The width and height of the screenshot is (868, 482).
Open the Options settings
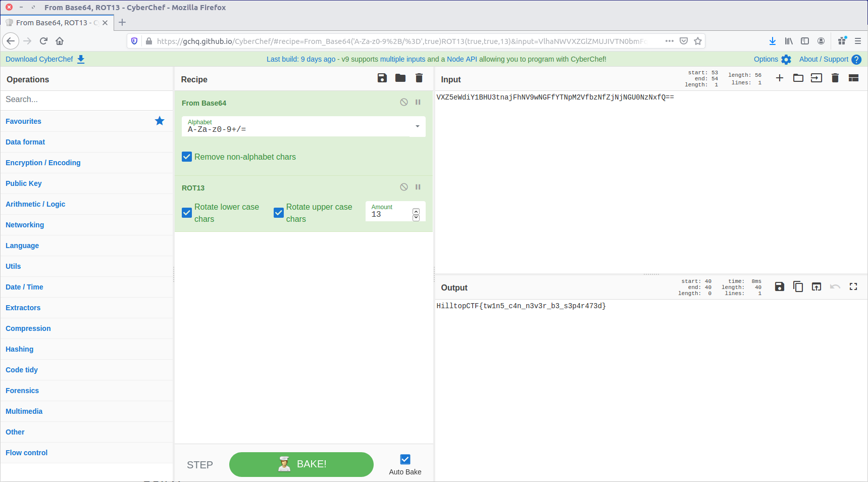(x=772, y=59)
